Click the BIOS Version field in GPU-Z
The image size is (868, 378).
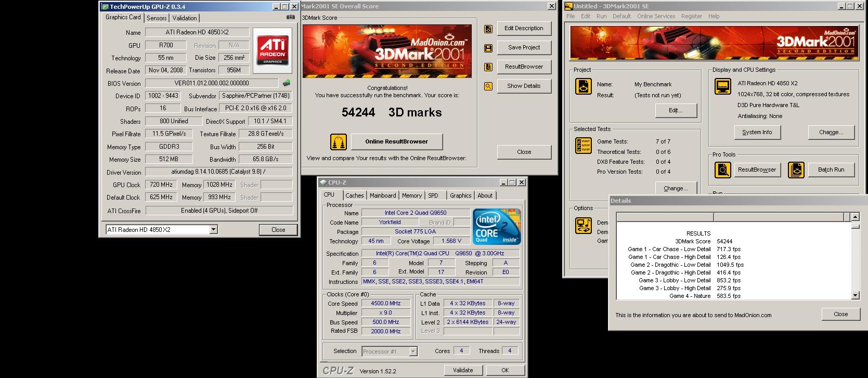click(212, 83)
